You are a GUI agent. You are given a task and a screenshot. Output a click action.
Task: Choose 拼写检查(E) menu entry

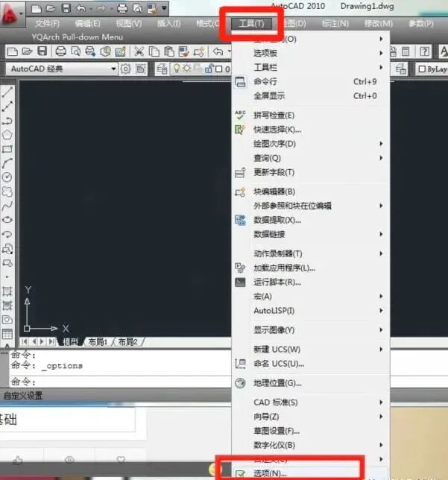coord(311,115)
